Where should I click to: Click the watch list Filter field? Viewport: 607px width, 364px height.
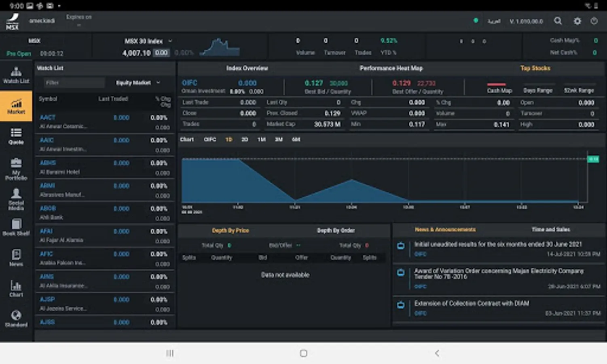74,83
